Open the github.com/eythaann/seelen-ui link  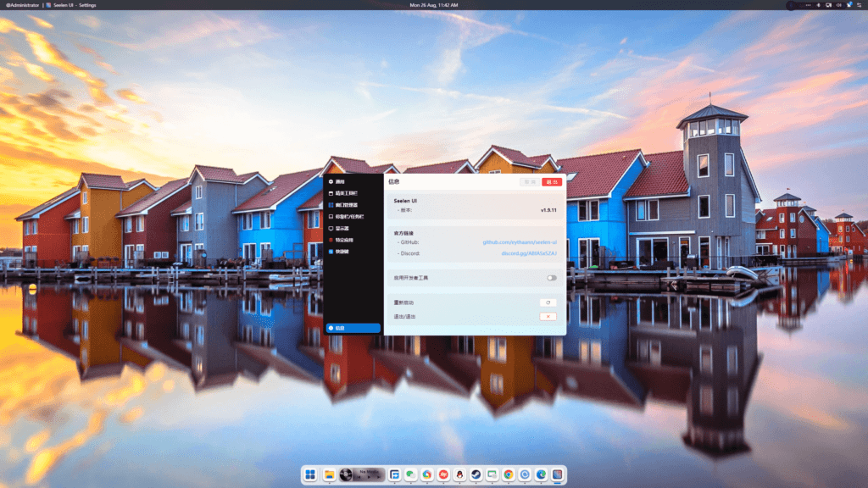[520, 242]
